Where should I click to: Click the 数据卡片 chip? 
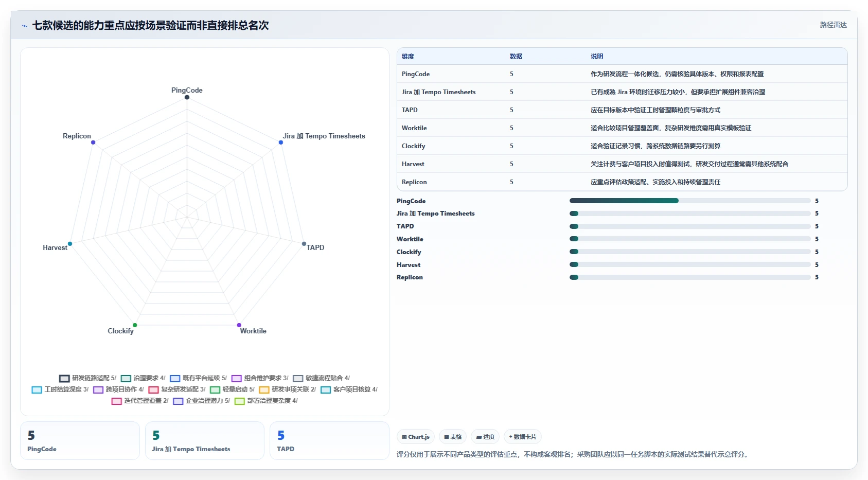[523, 437]
